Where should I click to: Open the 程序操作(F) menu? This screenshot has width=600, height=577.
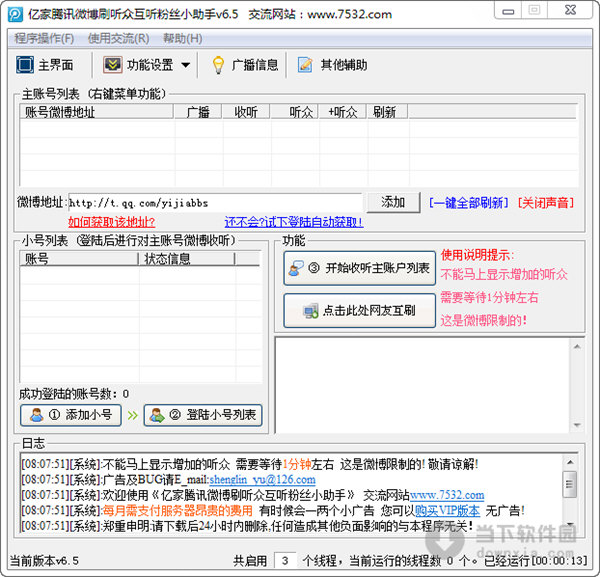[x=44, y=38]
